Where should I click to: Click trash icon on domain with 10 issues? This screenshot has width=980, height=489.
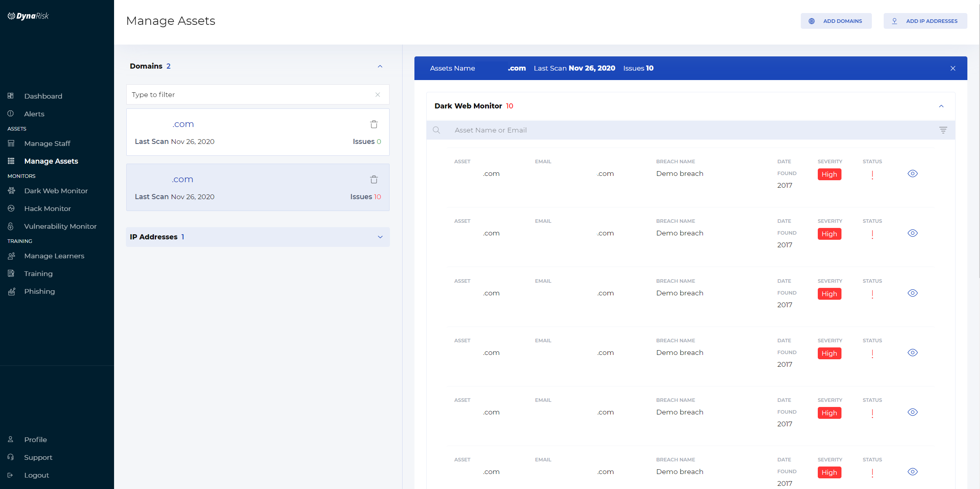374,180
